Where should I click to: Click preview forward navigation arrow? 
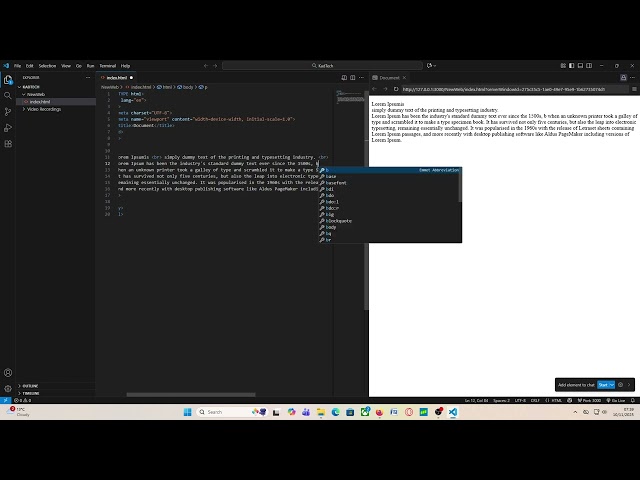click(x=385, y=89)
